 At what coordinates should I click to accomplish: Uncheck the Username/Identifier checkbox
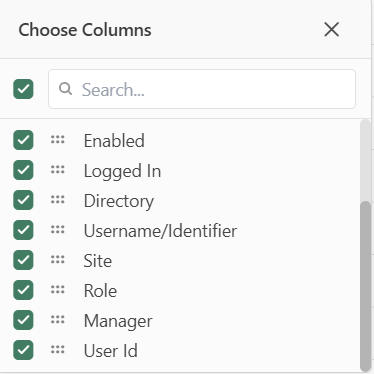click(23, 230)
